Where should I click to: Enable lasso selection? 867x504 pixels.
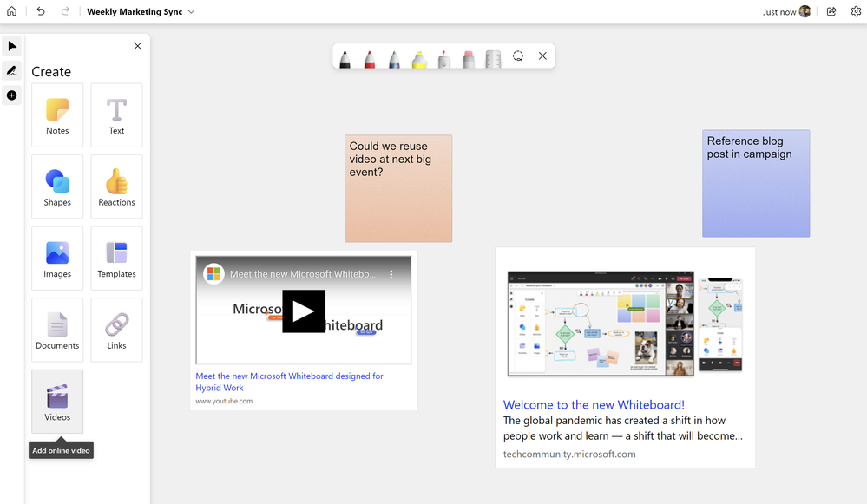pos(518,56)
